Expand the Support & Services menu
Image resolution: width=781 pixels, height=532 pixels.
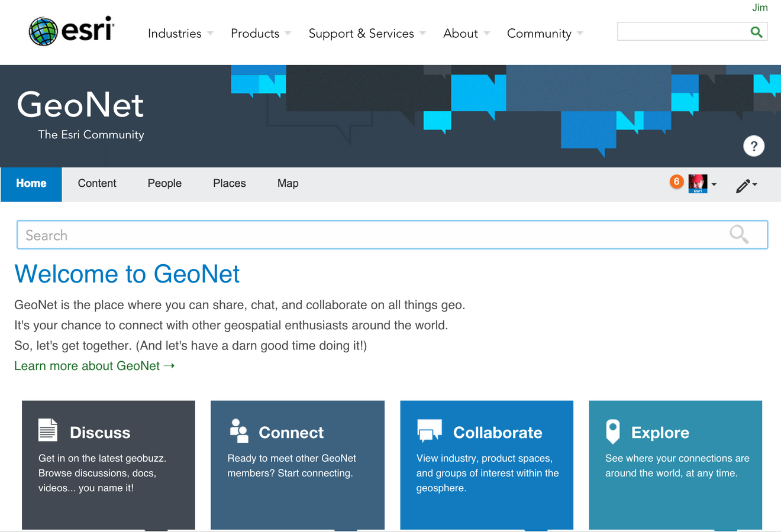click(x=367, y=34)
